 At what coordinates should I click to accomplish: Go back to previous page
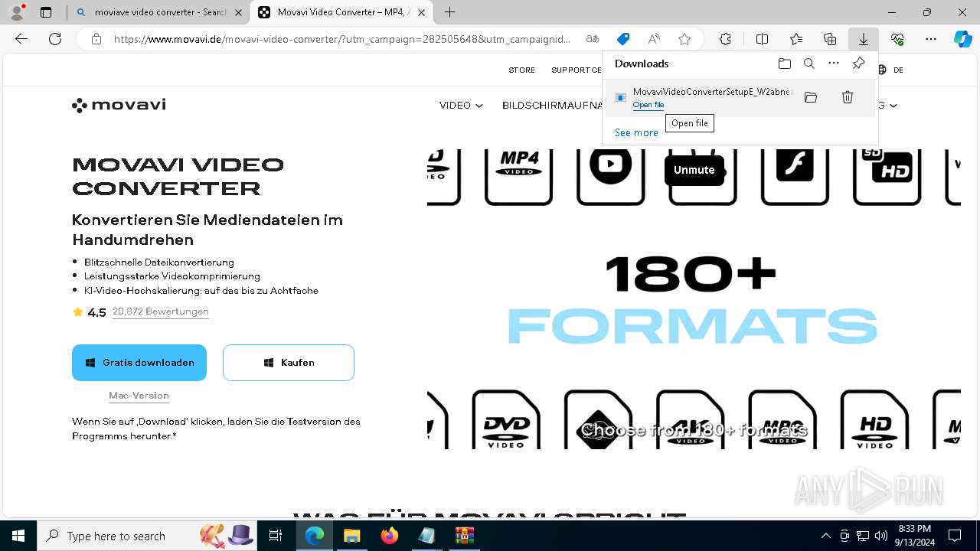click(21, 39)
